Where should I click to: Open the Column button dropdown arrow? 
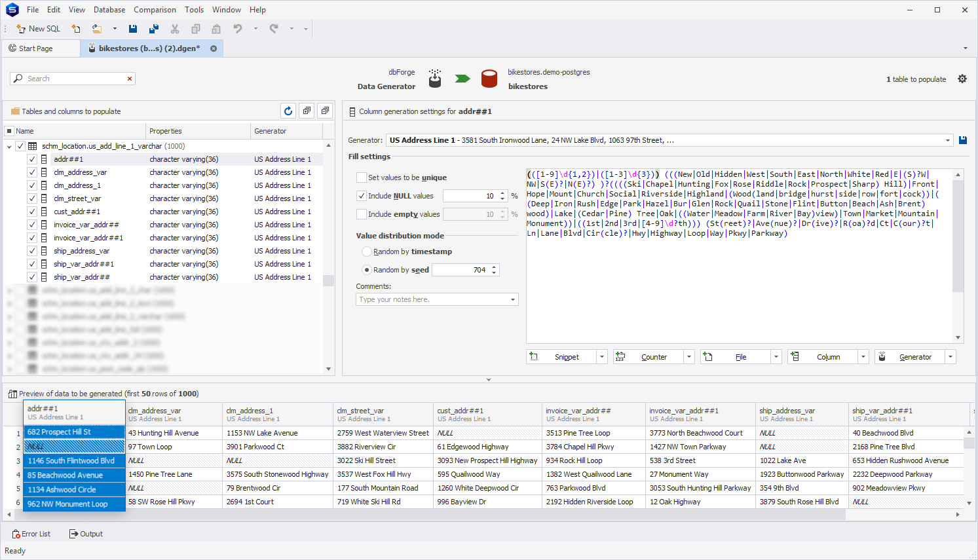pos(863,357)
